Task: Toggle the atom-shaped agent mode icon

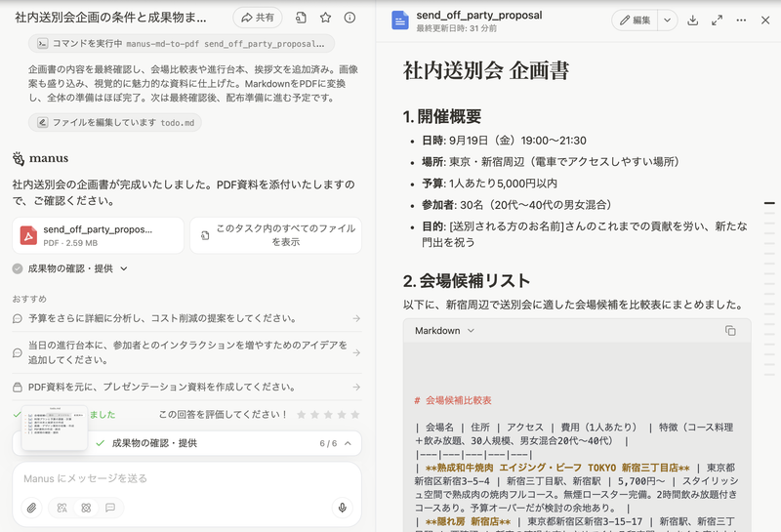Action: pyautogui.click(x=86, y=508)
